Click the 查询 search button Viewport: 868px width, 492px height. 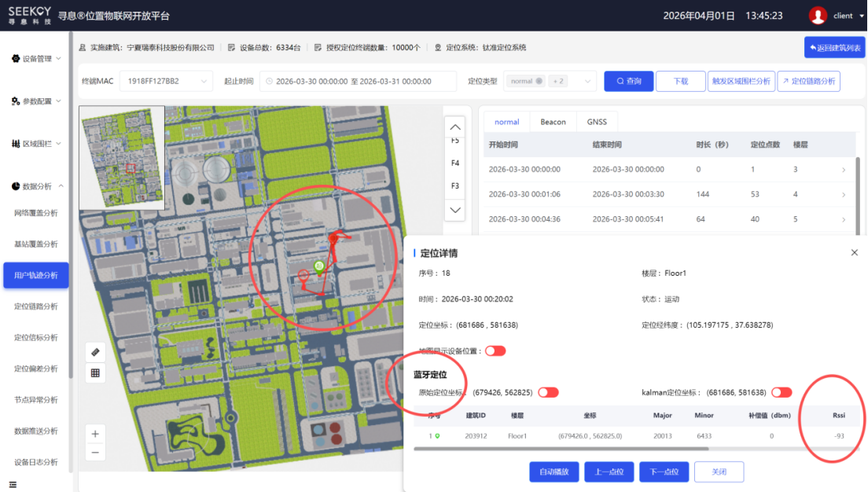click(x=629, y=82)
